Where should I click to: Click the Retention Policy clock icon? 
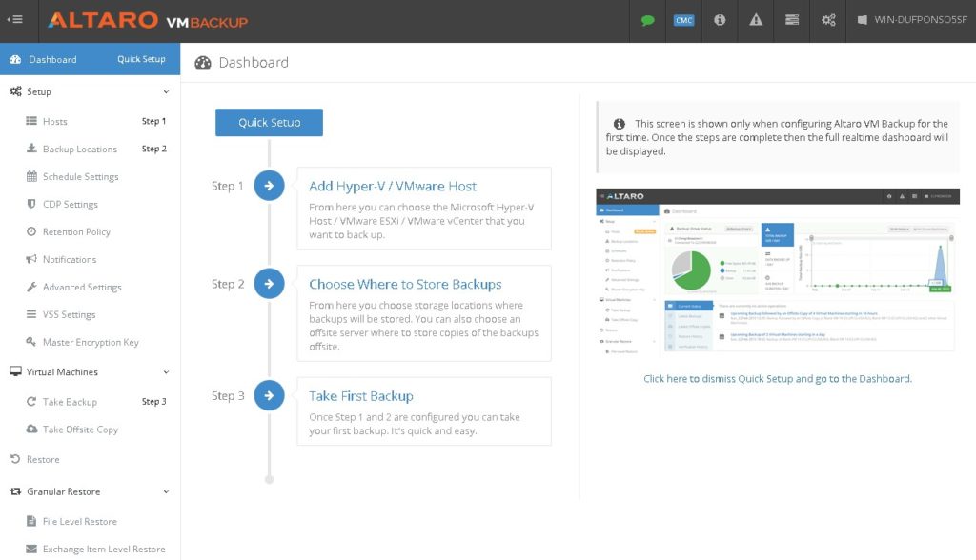pos(31,230)
